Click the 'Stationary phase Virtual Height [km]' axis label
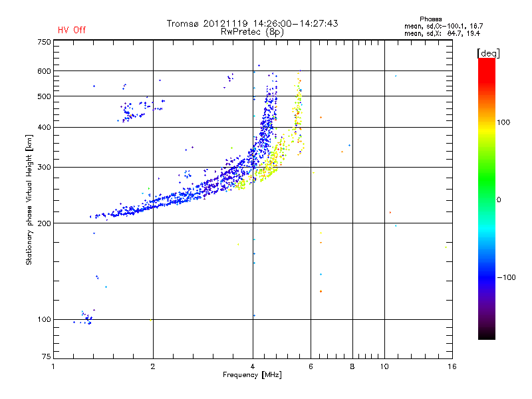 (x=29, y=199)
